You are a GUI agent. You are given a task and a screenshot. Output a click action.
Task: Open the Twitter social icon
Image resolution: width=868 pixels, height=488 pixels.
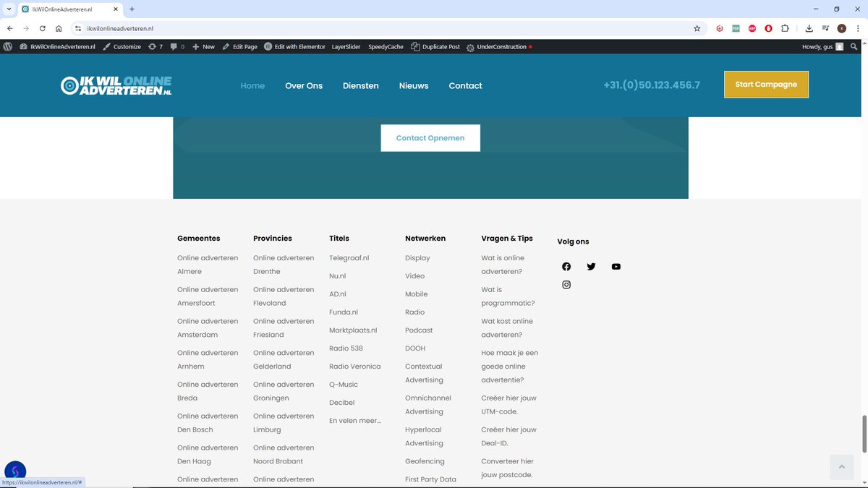(x=591, y=267)
